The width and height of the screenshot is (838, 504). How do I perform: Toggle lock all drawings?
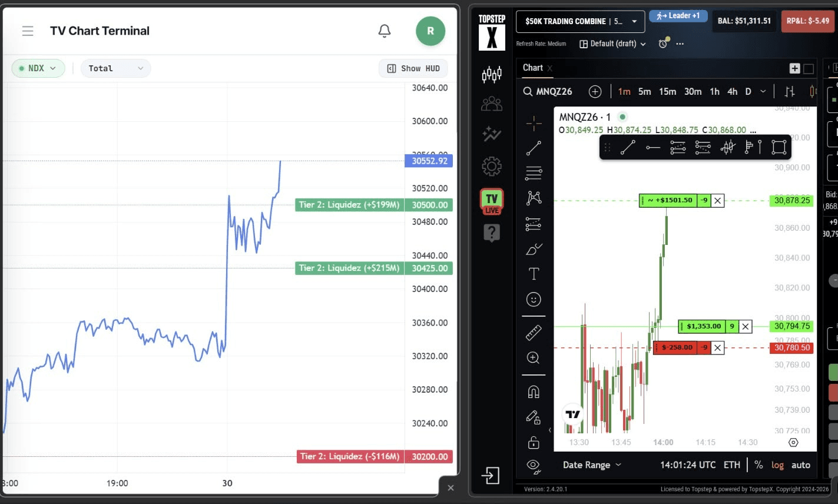point(534,442)
